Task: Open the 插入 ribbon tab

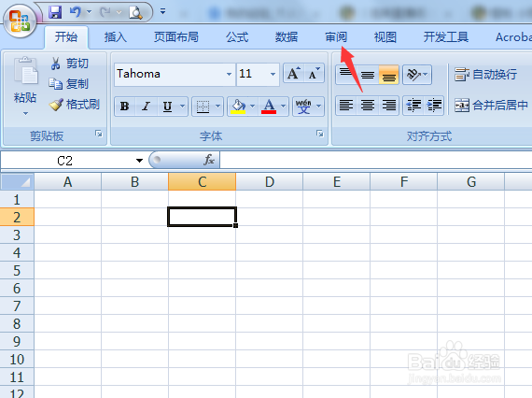Action: click(x=116, y=36)
